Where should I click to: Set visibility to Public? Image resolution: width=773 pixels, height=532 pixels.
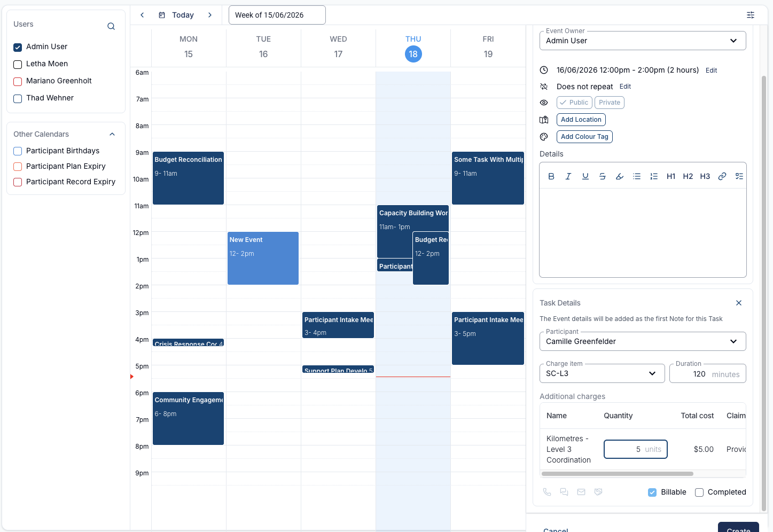[574, 103]
